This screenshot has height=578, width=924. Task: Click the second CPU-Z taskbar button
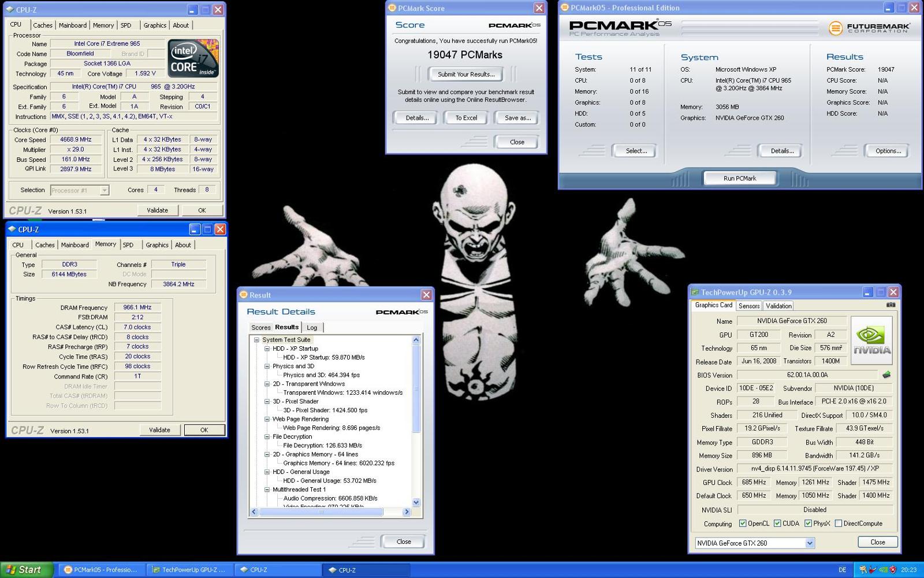[366, 570]
